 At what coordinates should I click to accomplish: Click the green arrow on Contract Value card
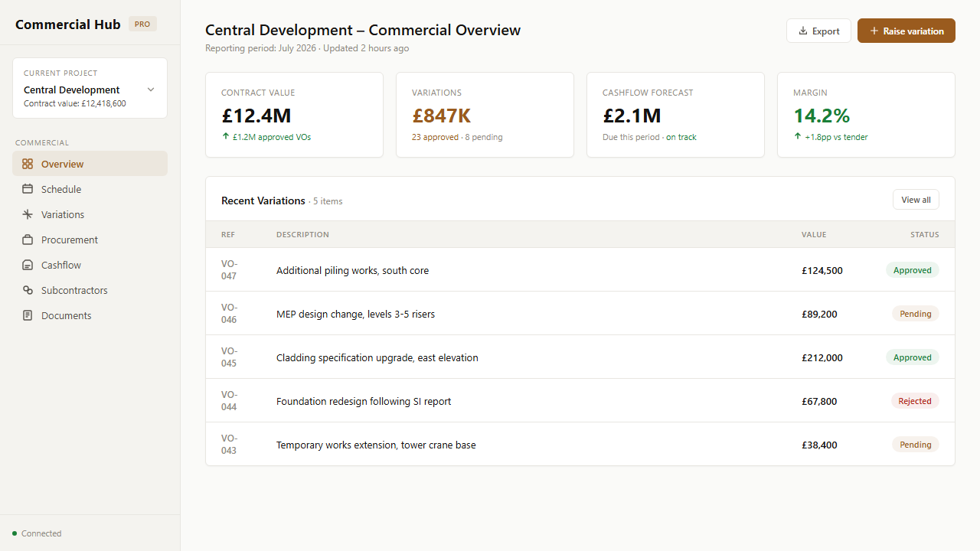[x=226, y=137]
